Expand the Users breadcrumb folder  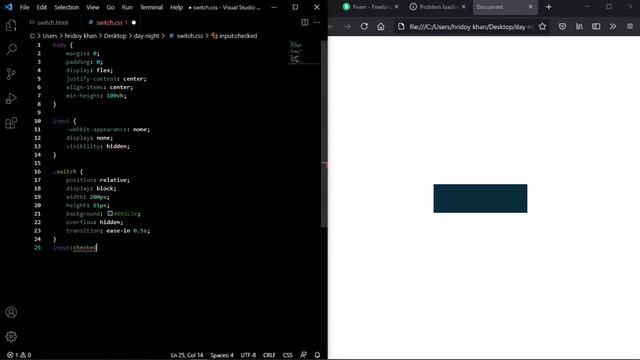click(x=50, y=36)
